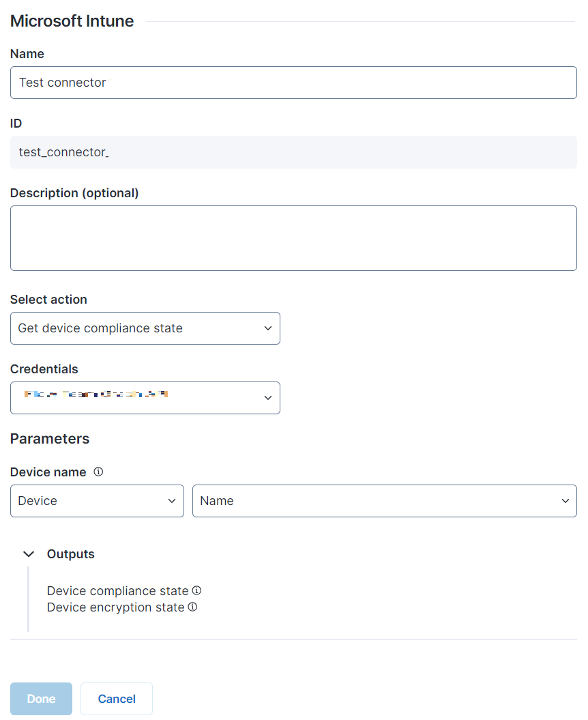Click the Outputs section title text
This screenshot has width=588, height=720.
point(71,554)
